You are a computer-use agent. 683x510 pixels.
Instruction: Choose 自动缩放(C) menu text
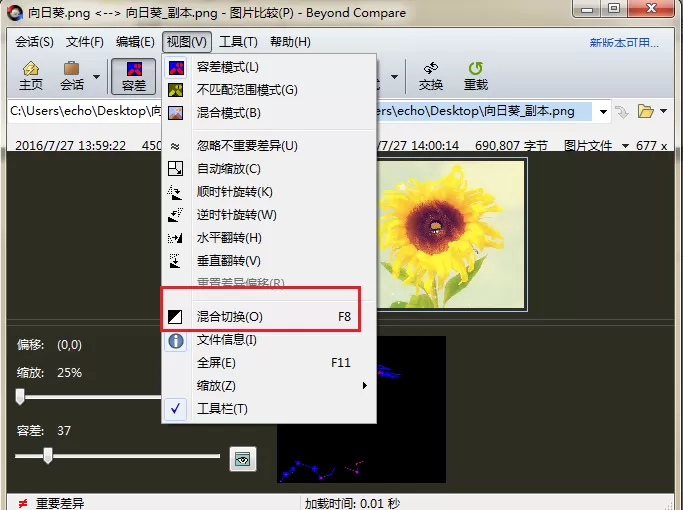pos(229,169)
